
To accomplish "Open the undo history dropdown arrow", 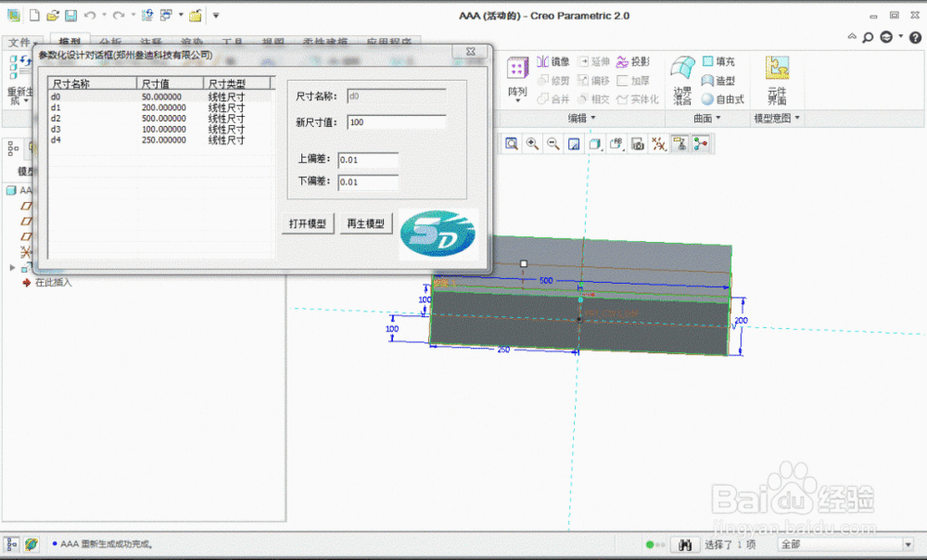I will 104,16.
